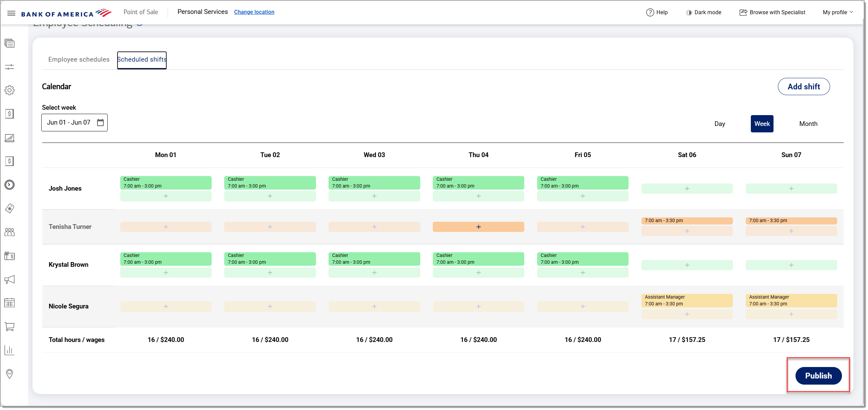
Task: Add shift for Krystal Brown on Saturday
Action: 687,265
